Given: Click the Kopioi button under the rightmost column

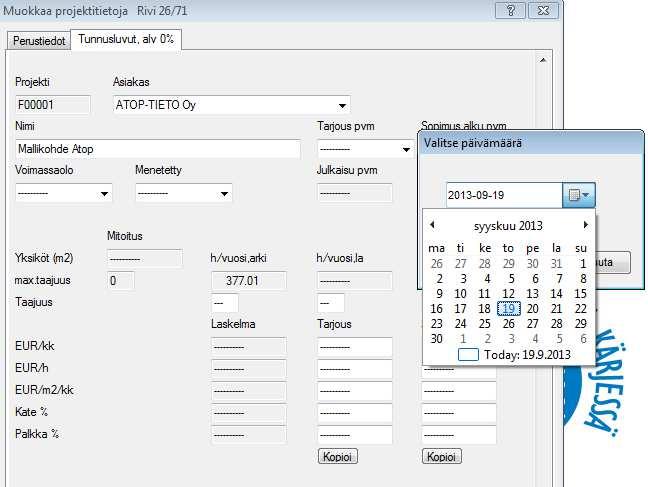Looking at the screenshot, I should coord(441,456).
